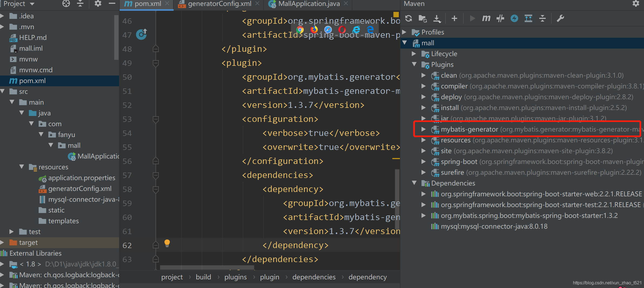Execute a Maven goal using the m icon

(486, 18)
